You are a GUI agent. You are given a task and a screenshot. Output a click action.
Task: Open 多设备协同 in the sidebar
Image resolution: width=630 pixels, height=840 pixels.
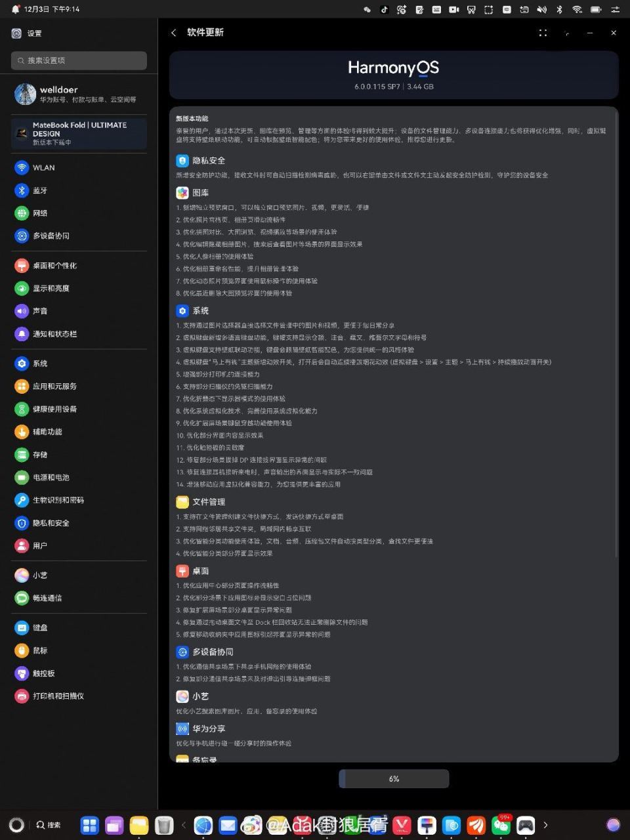pos(79,236)
